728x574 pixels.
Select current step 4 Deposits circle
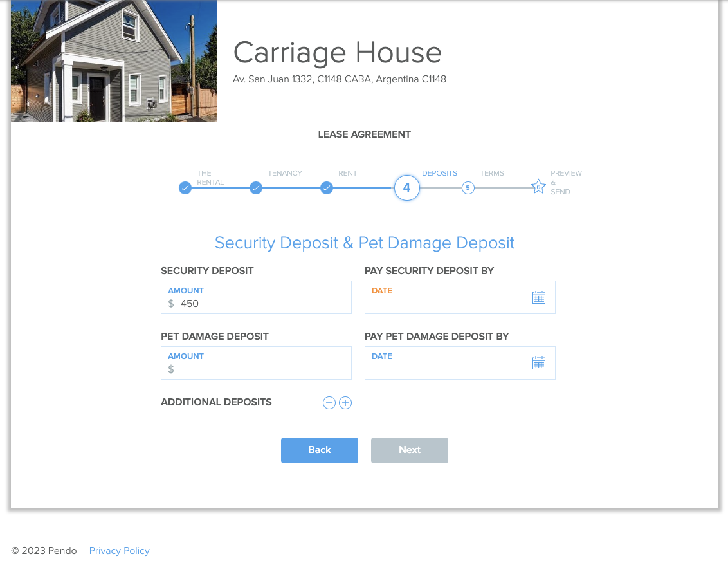point(406,188)
